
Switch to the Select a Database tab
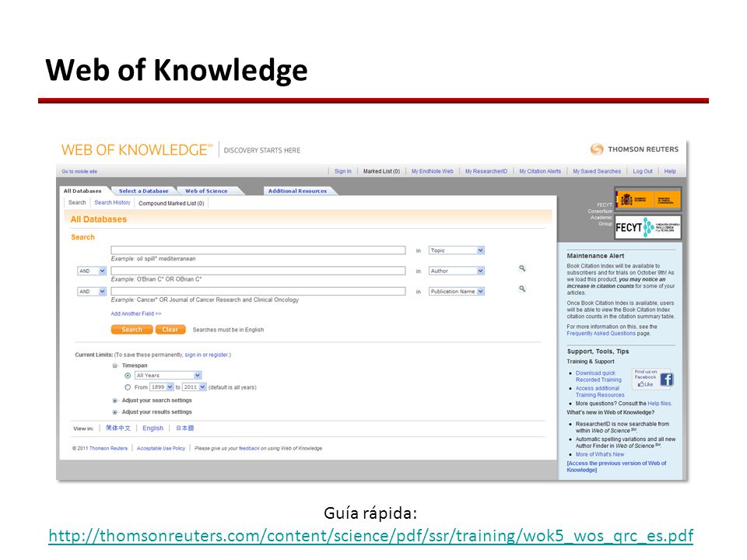143,191
